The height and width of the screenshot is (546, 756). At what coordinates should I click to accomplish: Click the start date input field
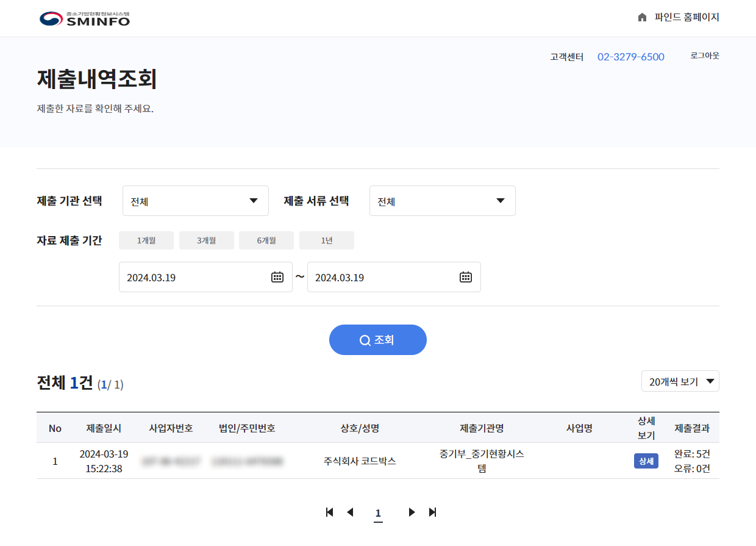pyautogui.click(x=205, y=277)
